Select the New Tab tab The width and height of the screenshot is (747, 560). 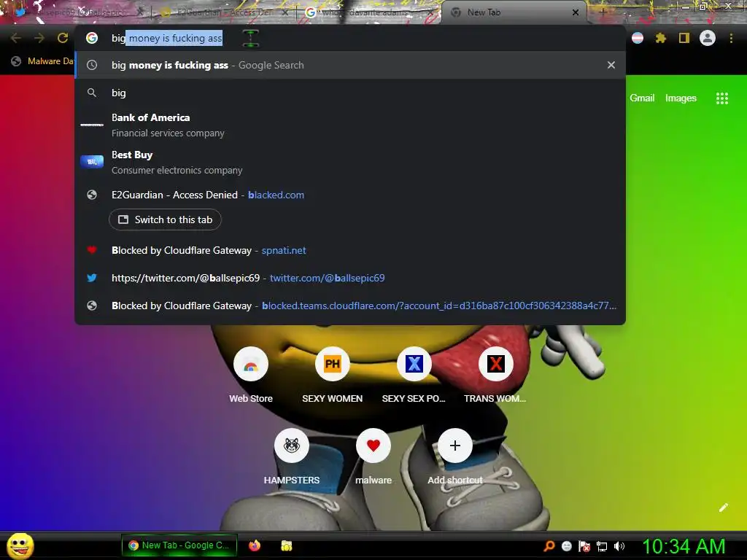(512, 12)
